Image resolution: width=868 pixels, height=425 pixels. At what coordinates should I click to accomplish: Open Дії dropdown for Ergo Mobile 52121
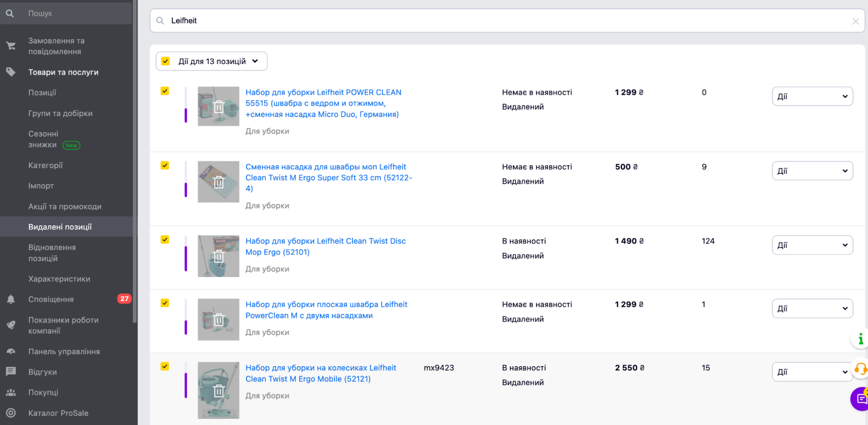[x=812, y=372]
